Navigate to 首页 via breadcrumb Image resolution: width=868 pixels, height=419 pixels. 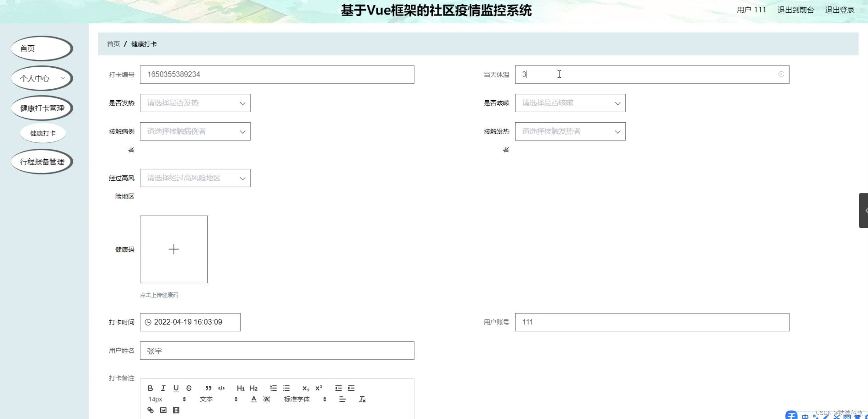click(x=113, y=44)
